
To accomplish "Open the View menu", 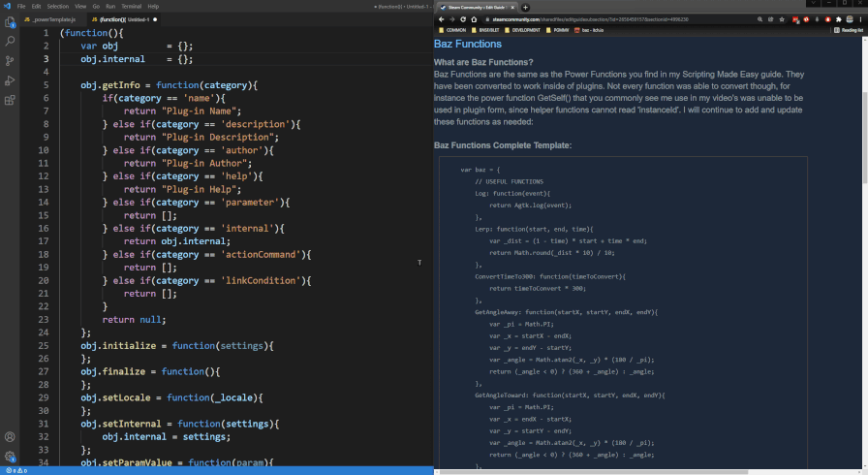I will tap(80, 6).
